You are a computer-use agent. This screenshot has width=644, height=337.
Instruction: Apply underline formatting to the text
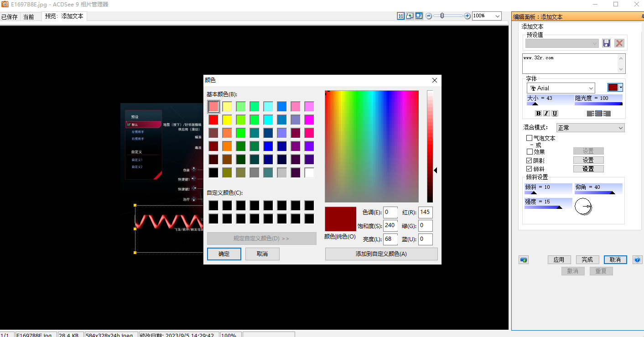[x=555, y=113]
